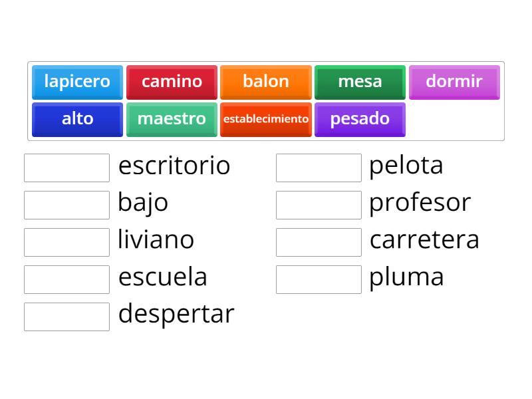Screen dimensions: 532x399
Task: Click the answer box next to 'pelota'
Action: (319, 168)
